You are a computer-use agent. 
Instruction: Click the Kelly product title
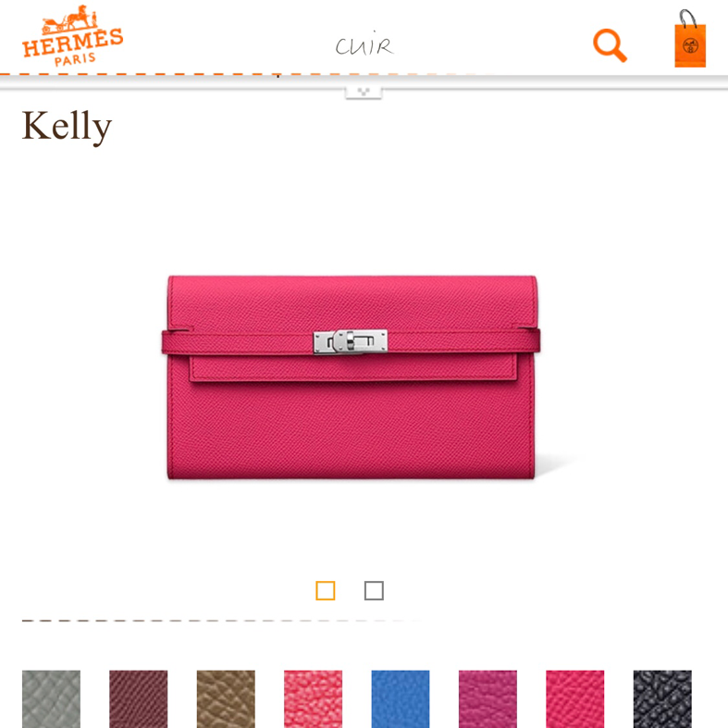tap(67, 127)
